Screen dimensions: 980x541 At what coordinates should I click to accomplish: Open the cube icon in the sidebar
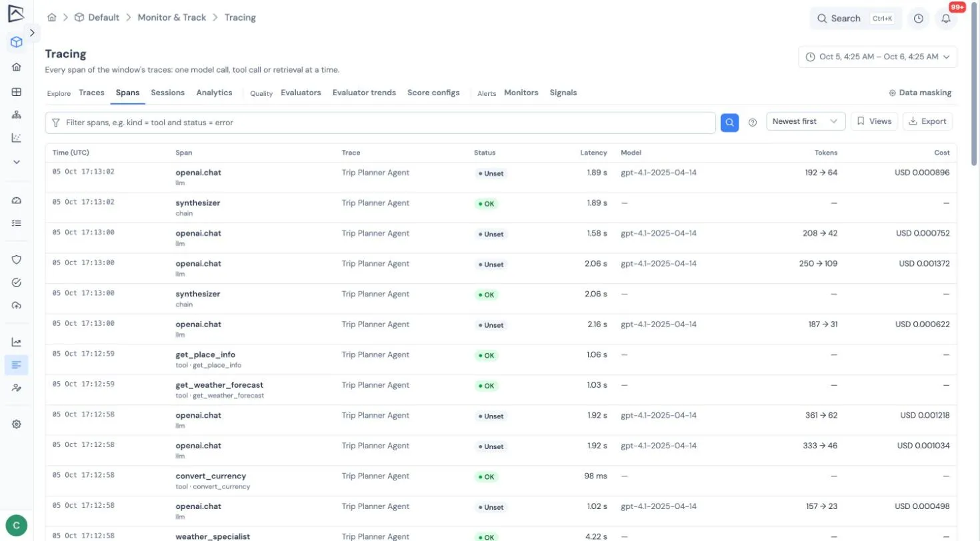click(17, 43)
